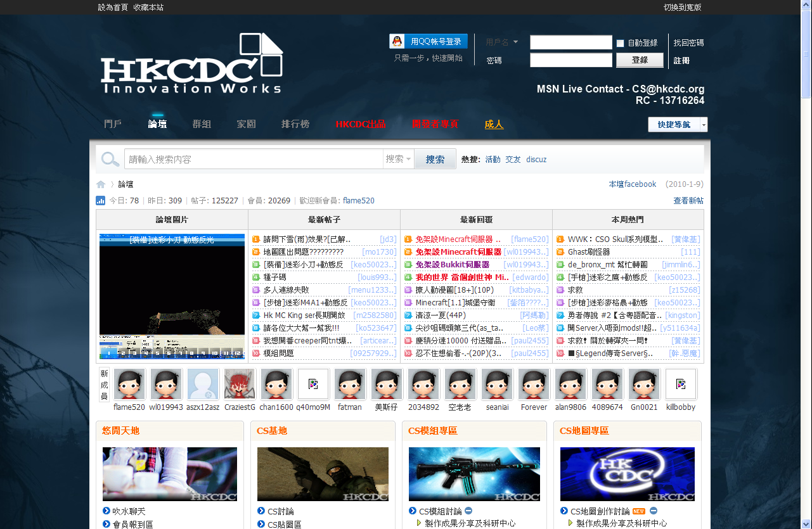Click the 請輸入搜索內容 search field
Image resolution: width=812 pixels, height=529 pixels.
coord(254,159)
